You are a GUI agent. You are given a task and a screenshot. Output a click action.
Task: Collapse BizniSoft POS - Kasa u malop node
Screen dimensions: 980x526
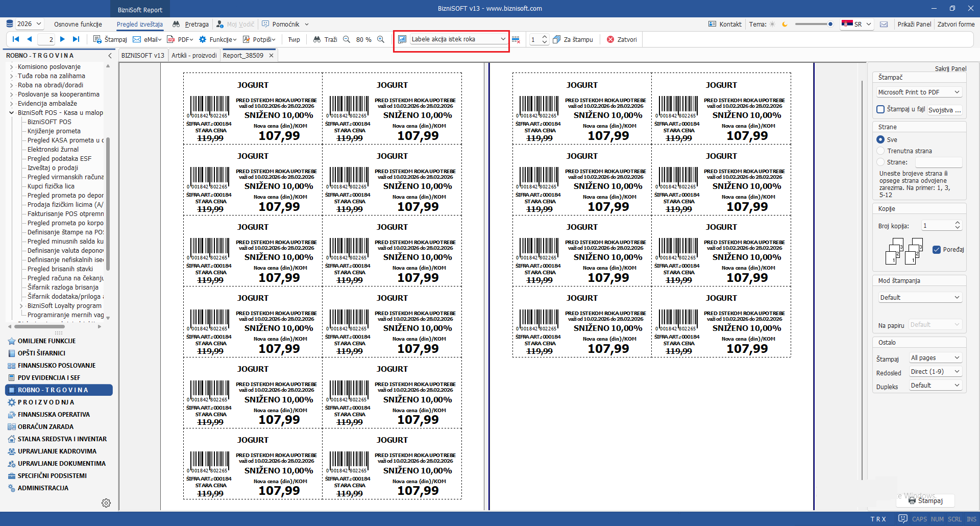tap(12, 113)
